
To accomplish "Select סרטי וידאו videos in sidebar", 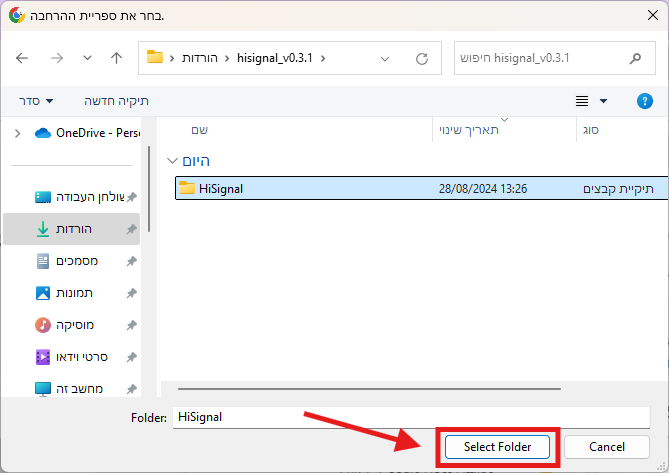I will pyautogui.click(x=85, y=356).
